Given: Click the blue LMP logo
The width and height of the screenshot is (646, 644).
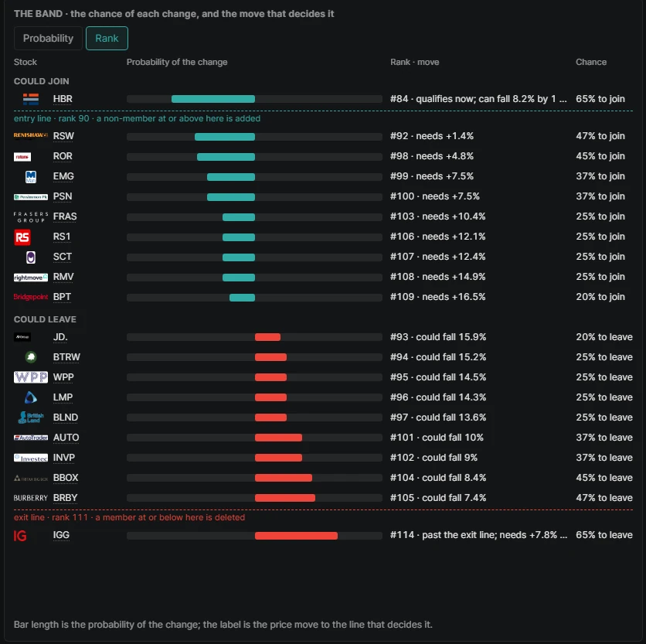Looking at the screenshot, I should coord(31,397).
